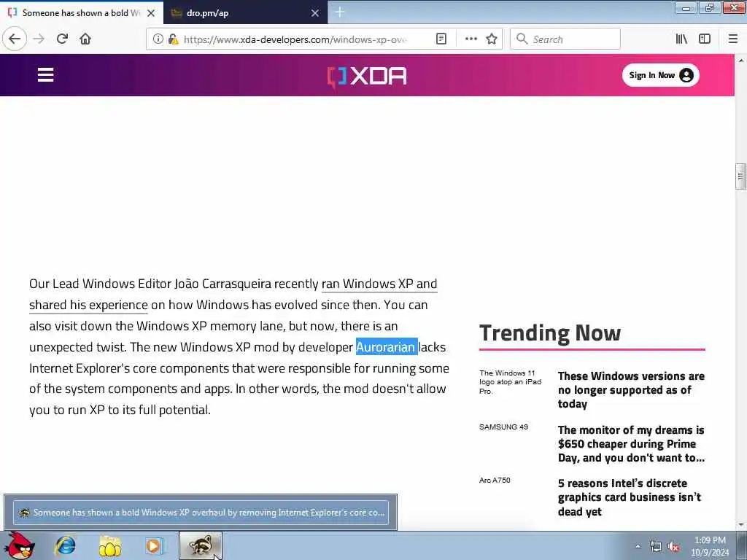The image size is (747, 560).
Task: Open 'These Windows versions are no longer supported' story
Action: [631, 389]
